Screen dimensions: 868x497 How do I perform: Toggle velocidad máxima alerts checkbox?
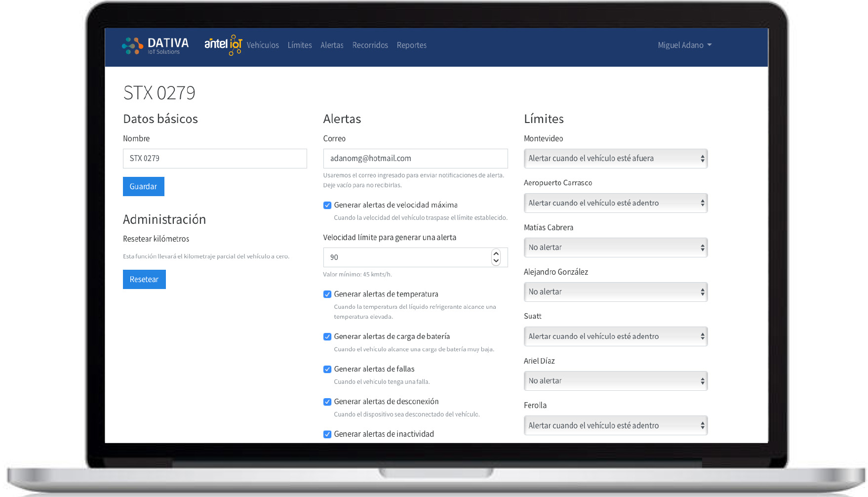pos(327,205)
